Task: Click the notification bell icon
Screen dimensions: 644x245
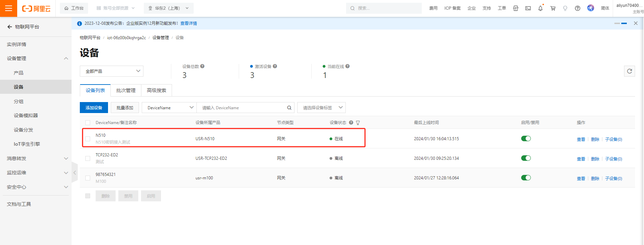Action: click(540, 8)
